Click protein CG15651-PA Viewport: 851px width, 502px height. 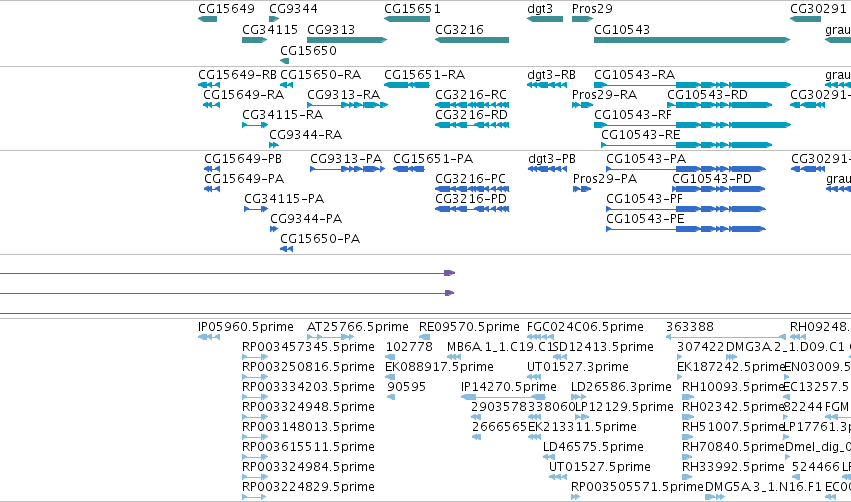409,169
